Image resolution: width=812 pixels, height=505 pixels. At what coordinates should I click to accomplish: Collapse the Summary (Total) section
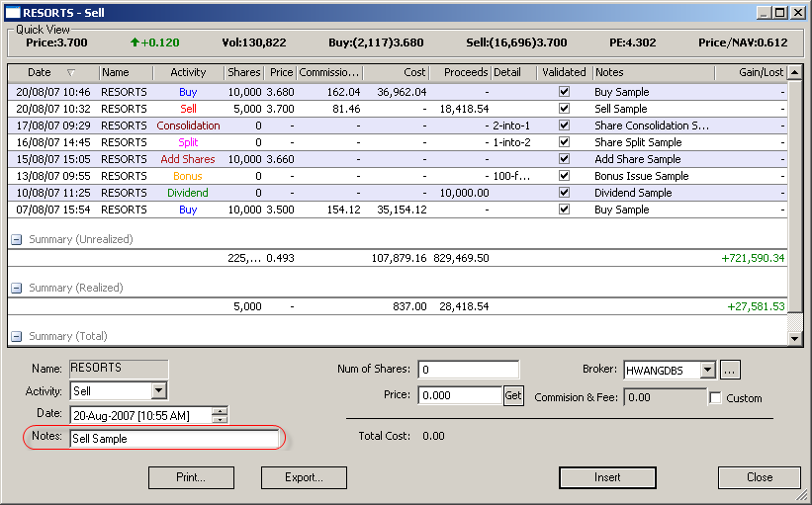17,336
